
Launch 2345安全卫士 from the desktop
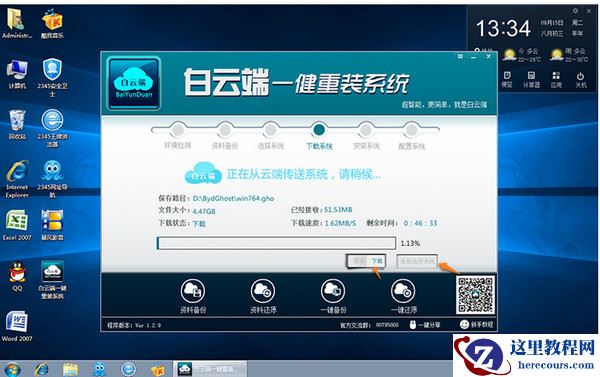[52, 77]
